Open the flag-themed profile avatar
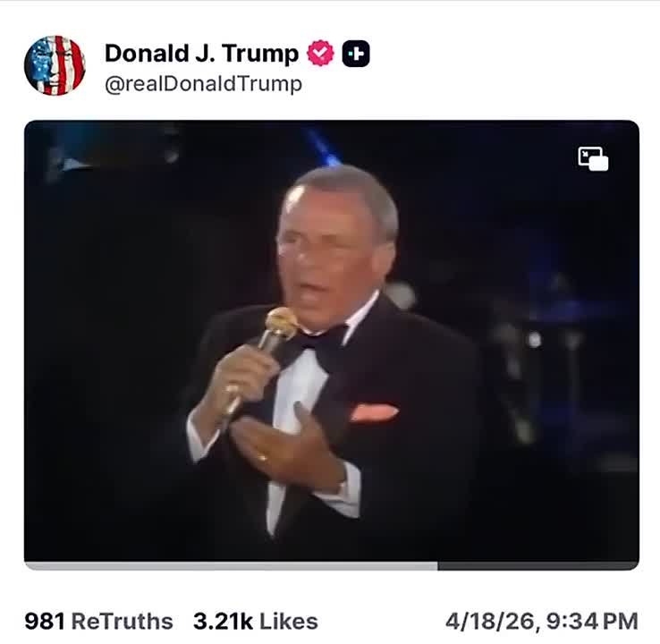This screenshot has width=660, height=644. [55, 65]
